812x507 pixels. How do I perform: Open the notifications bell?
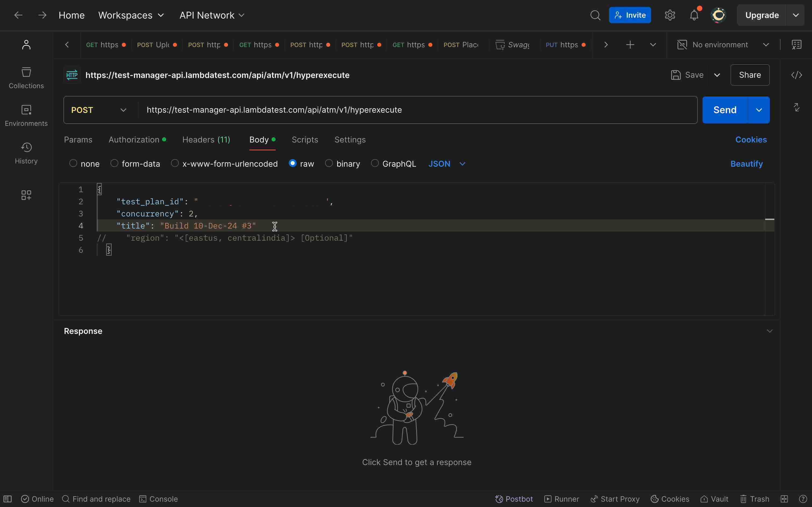tap(694, 15)
